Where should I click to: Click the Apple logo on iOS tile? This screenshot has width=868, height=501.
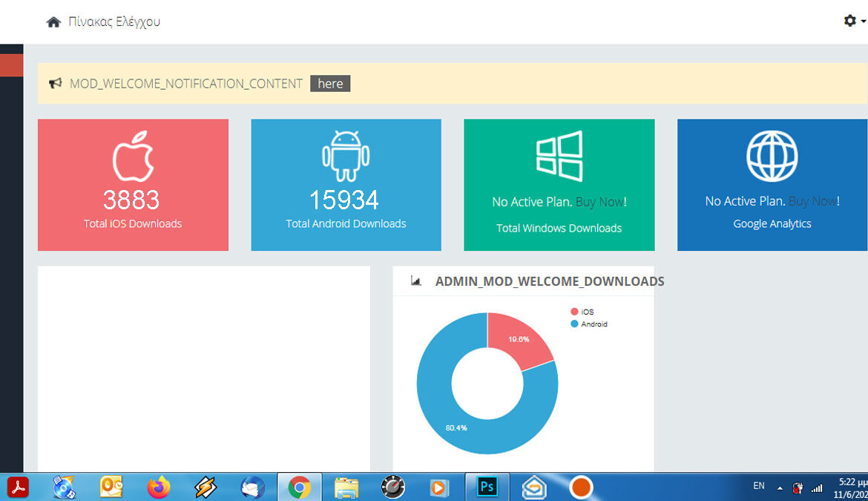tap(133, 157)
